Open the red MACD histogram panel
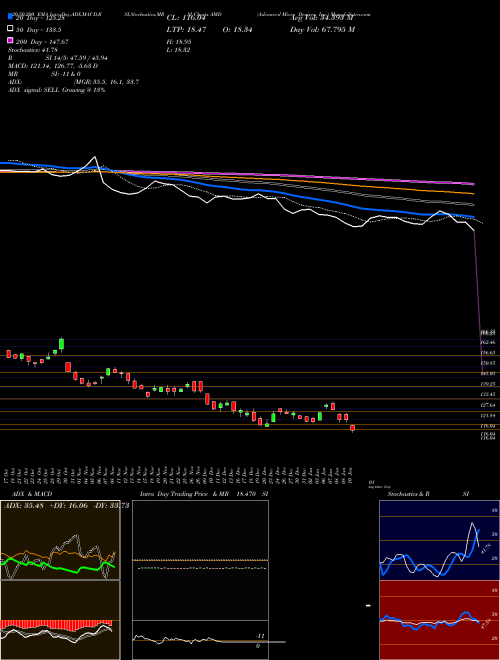Viewport: 500px width, 660px height. click(x=60, y=620)
